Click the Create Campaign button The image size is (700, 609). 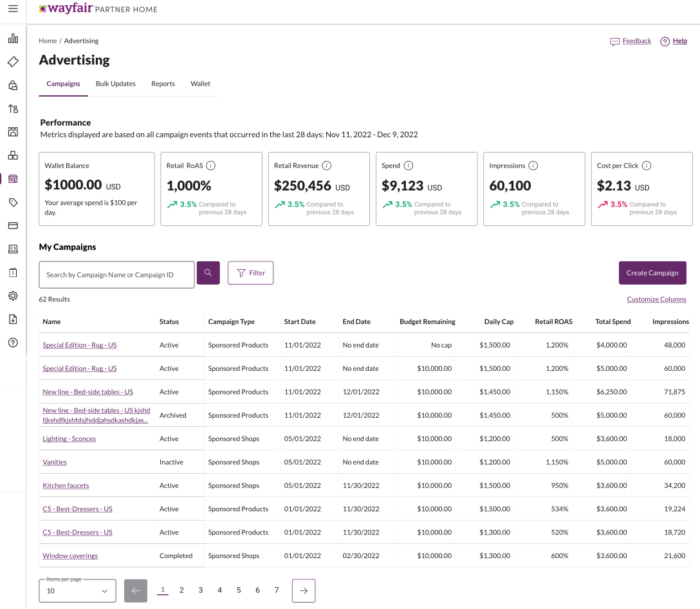tap(652, 272)
